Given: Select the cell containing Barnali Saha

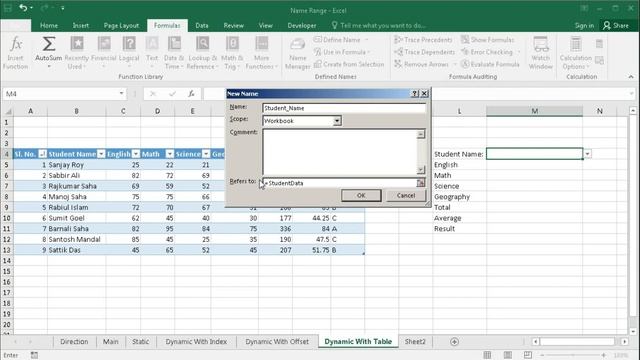Looking at the screenshot, I should (76, 229).
